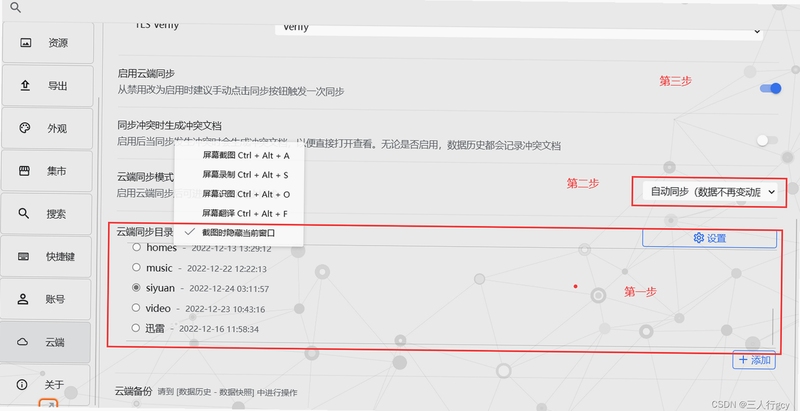Select the 迅雷 sync directory radio
This screenshot has width=800, height=411.
tap(136, 328)
